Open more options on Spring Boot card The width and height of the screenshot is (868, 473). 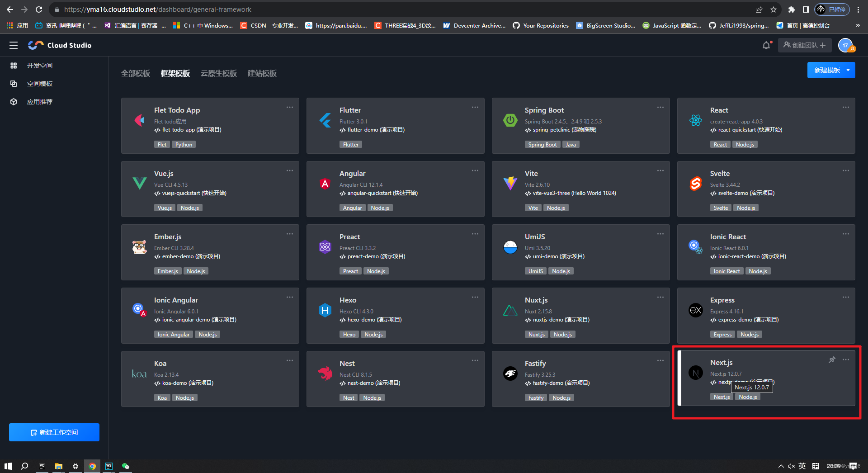click(660, 107)
